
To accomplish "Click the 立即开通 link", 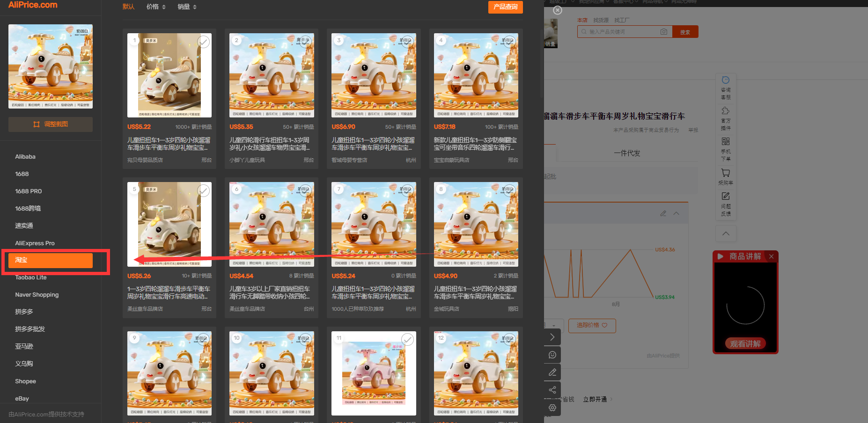I will click(x=595, y=400).
